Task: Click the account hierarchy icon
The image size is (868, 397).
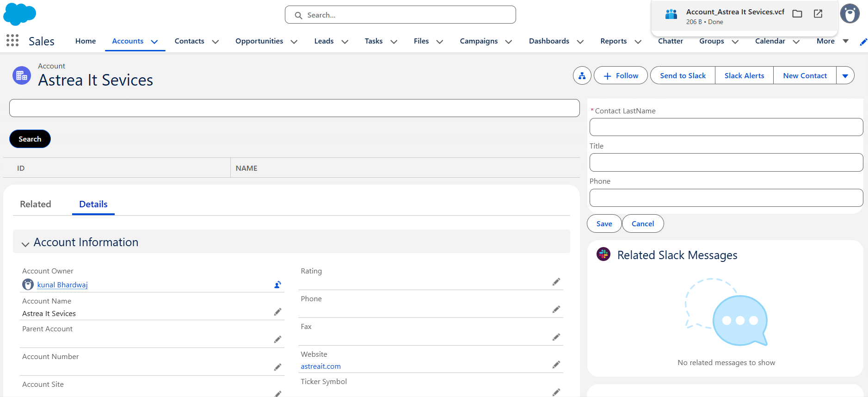Action: (x=582, y=76)
